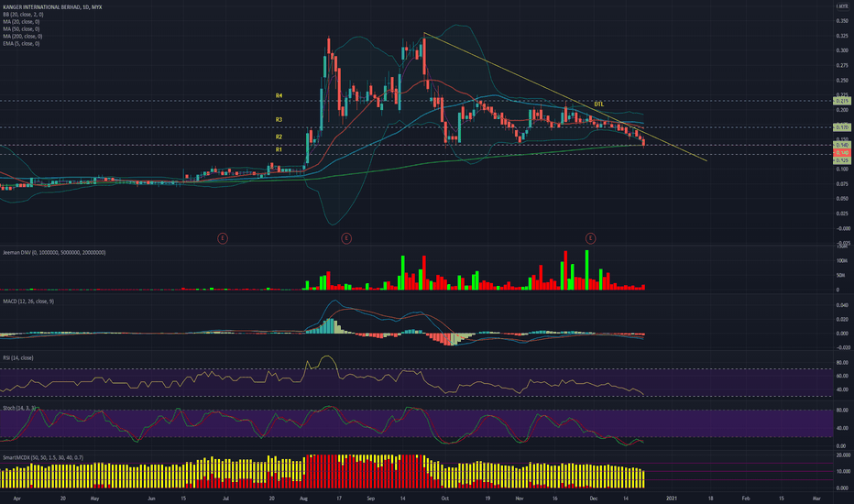The height and width of the screenshot is (504, 854).
Task: Select the Stoch indicator legend
Action: coord(19,408)
